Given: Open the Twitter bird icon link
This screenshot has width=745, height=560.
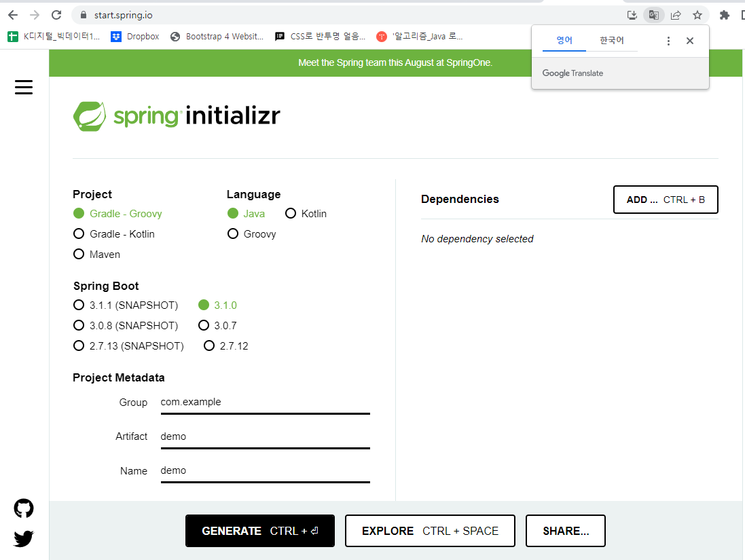Looking at the screenshot, I should 24,539.
